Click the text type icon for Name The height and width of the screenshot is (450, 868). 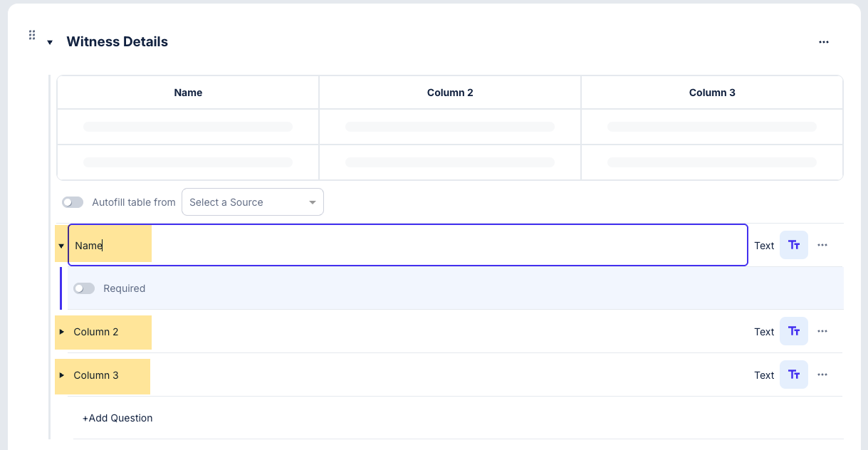coord(794,245)
